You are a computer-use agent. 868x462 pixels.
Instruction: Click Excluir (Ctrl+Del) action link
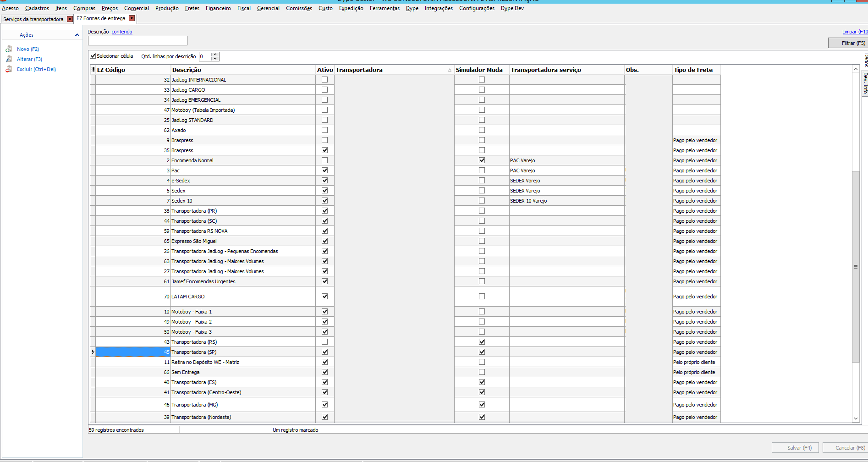click(x=36, y=69)
